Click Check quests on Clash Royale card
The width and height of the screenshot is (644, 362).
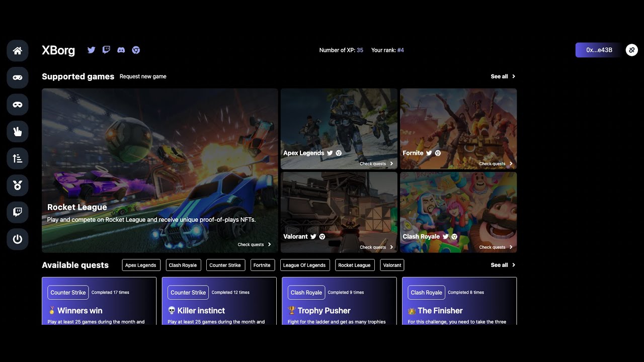pyautogui.click(x=496, y=247)
